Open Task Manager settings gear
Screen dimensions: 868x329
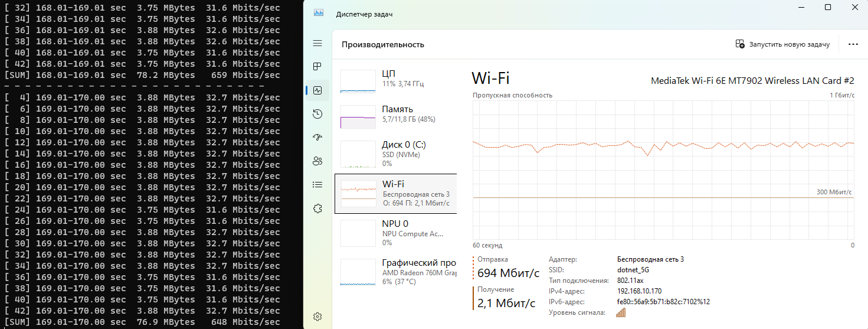317,316
